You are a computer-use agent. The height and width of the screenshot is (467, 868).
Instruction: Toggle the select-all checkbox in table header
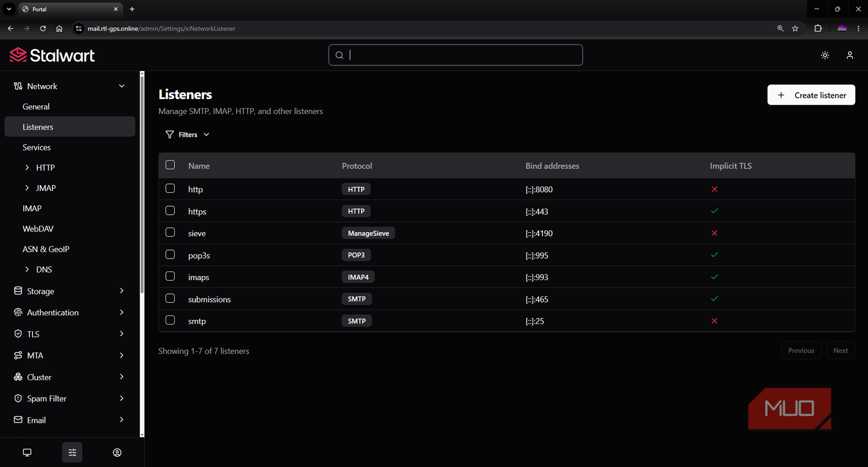(x=170, y=165)
